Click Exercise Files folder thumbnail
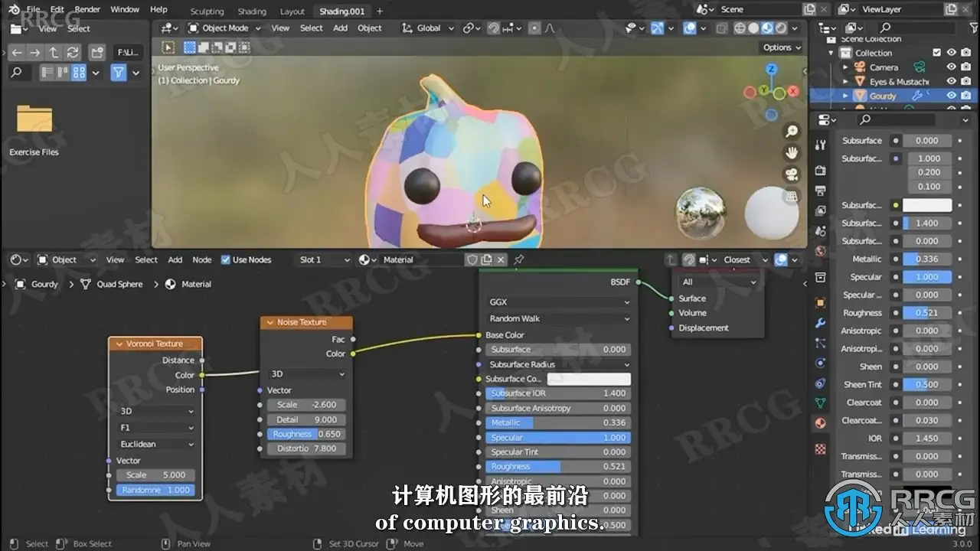Image resolution: width=980 pixels, height=551 pixels. click(x=34, y=119)
